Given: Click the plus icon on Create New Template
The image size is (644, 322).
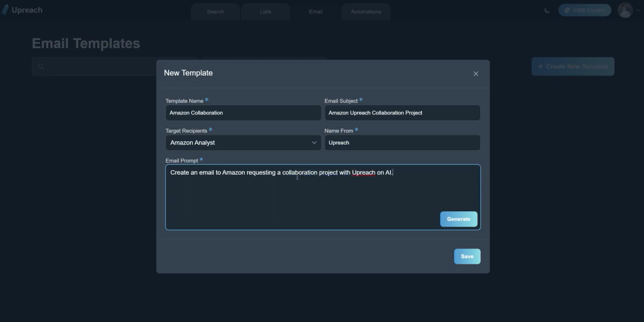Looking at the screenshot, I should [540, 66].
